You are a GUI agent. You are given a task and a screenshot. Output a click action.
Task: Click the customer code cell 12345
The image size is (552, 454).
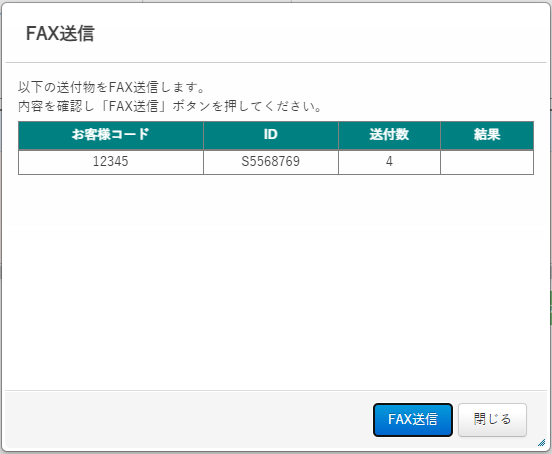tap(111, 162)
